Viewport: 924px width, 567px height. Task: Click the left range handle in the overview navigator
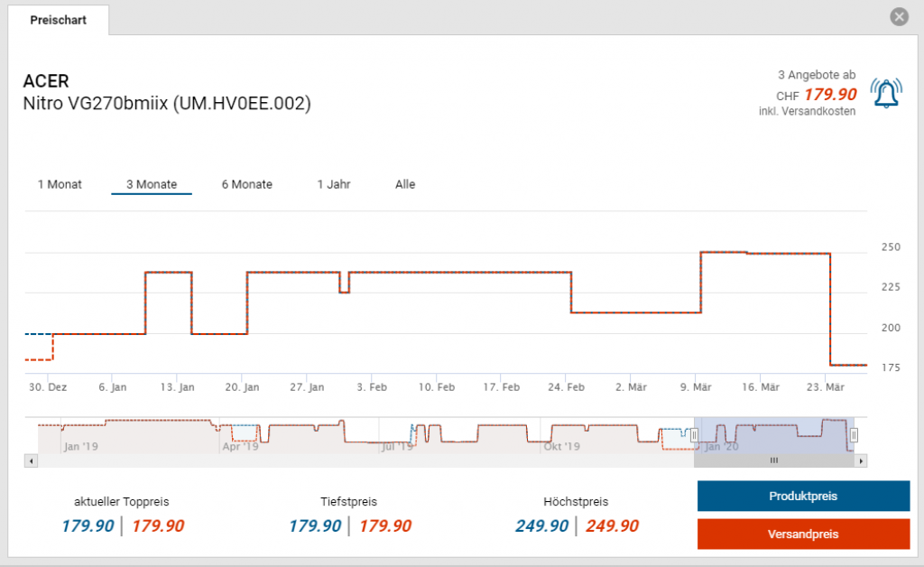point(694,435)
